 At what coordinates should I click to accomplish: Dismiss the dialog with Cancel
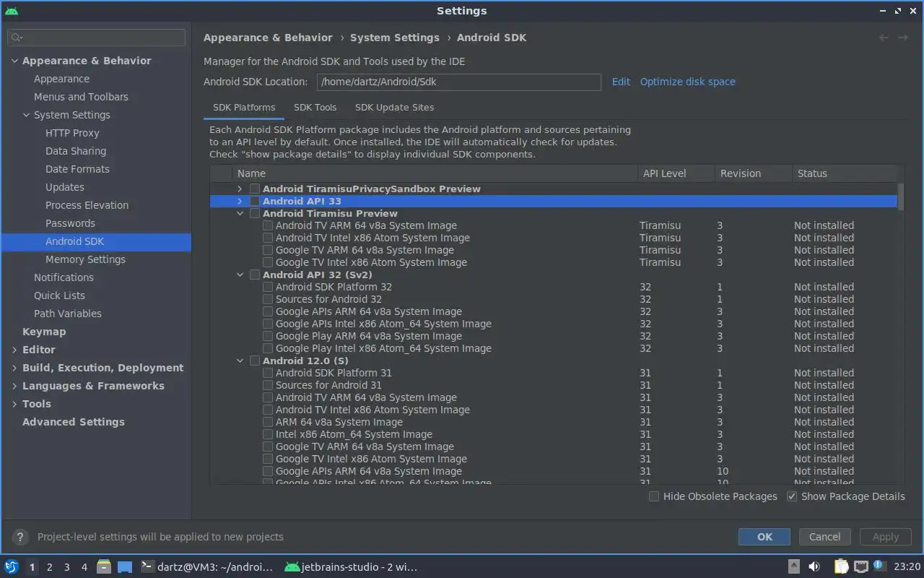point(824,537)
